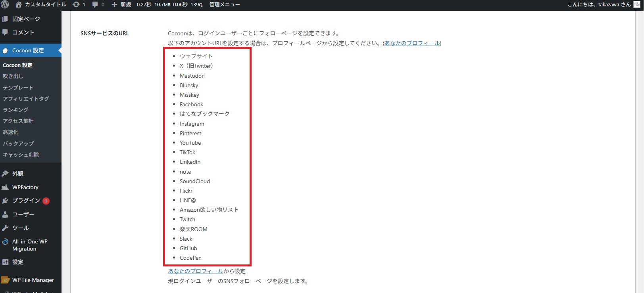Open the comments bubble icon in the admin bar
Viewport: 644px width, 293px height.
coord(98,5)
